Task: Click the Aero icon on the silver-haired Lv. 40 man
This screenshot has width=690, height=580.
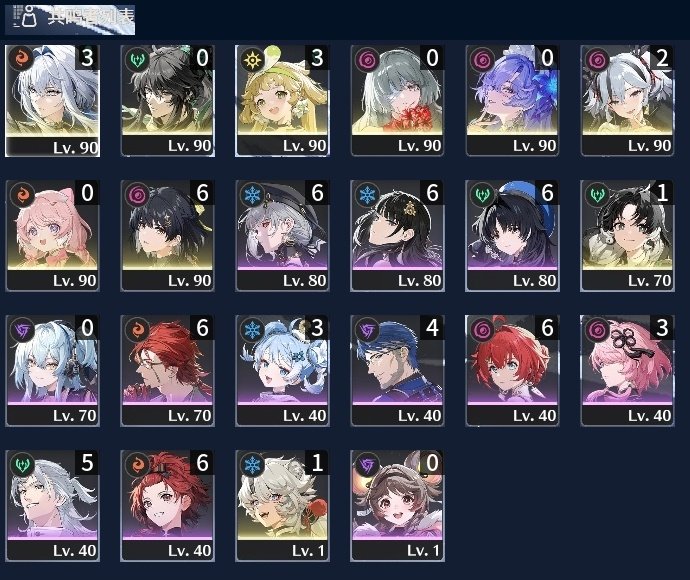Action: pos(22,465)
